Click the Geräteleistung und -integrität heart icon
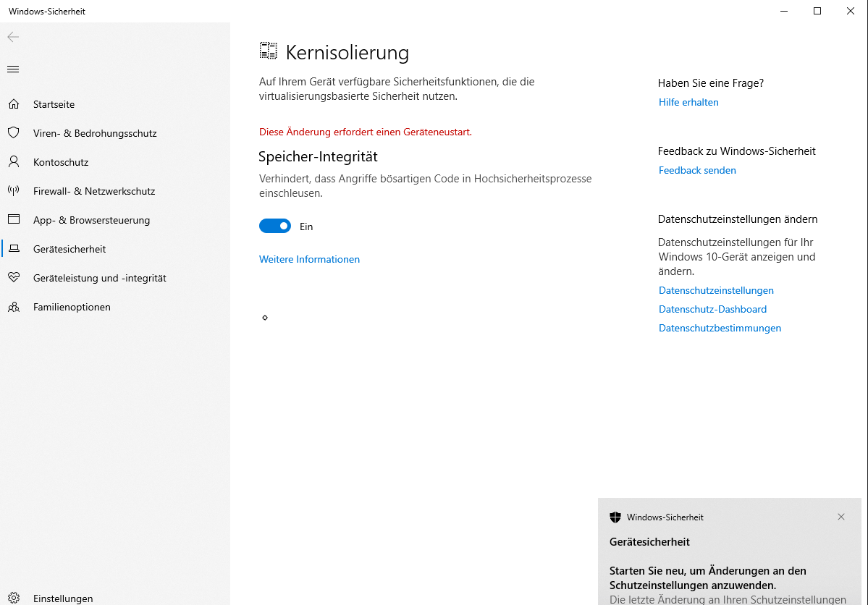 pyautogui.click(x=13, y=278)
